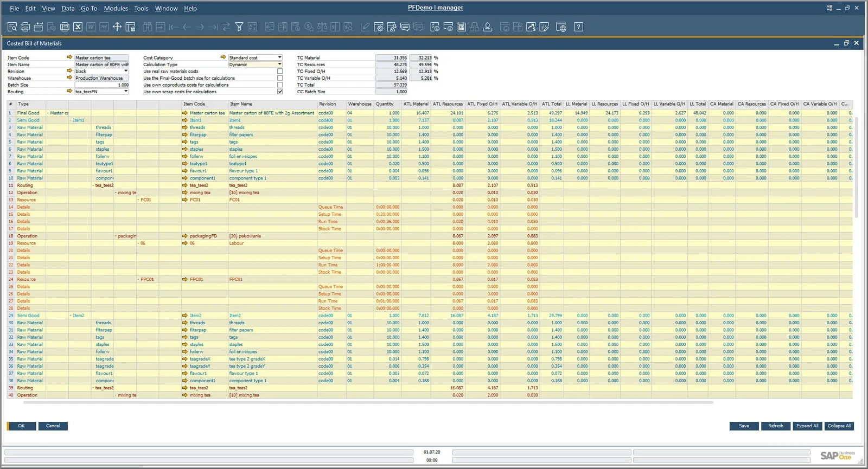The width and height of the screenshot is (868, 469).
Task: Click link arrow next to Warehouse field
Action: [69, 78]
